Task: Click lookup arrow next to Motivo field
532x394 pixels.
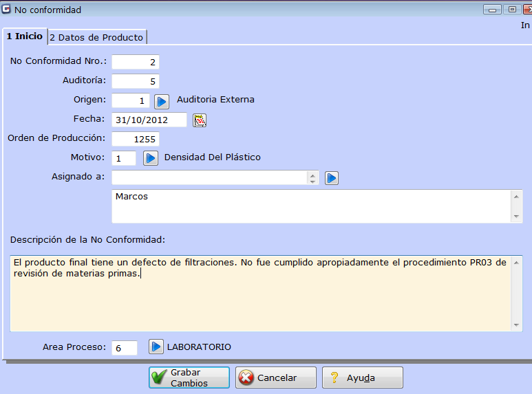Action: (x=150, y=158)
